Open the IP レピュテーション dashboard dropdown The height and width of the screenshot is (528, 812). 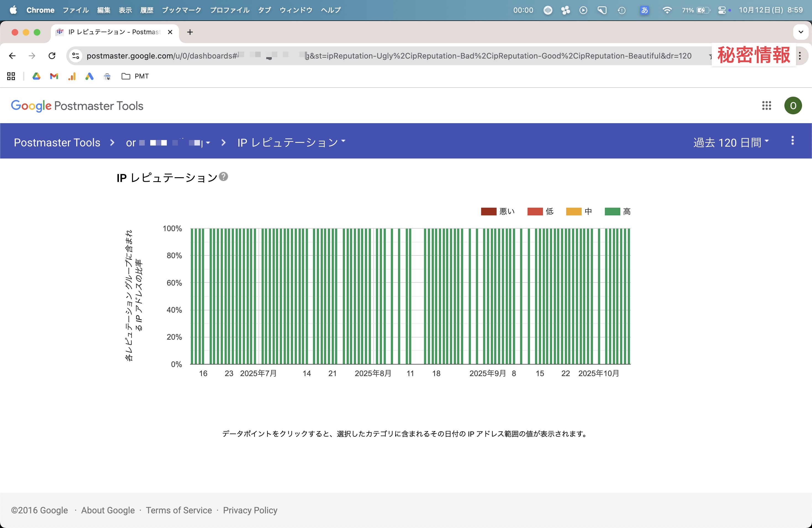(291, 142)
